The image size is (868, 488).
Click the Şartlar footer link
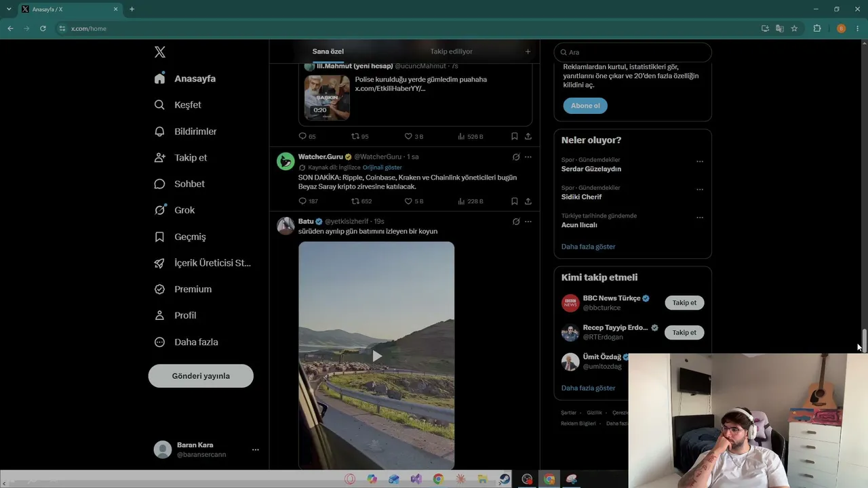coord(569,413)
